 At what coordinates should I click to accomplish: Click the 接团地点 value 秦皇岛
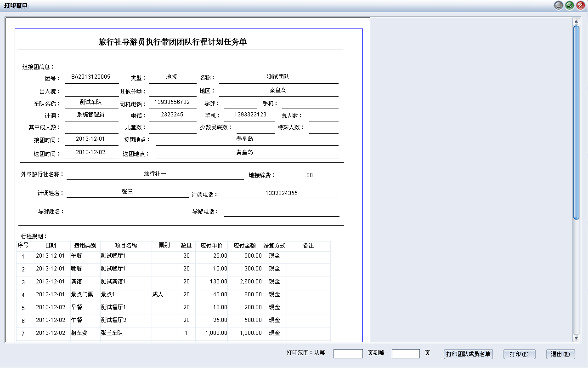244,139
